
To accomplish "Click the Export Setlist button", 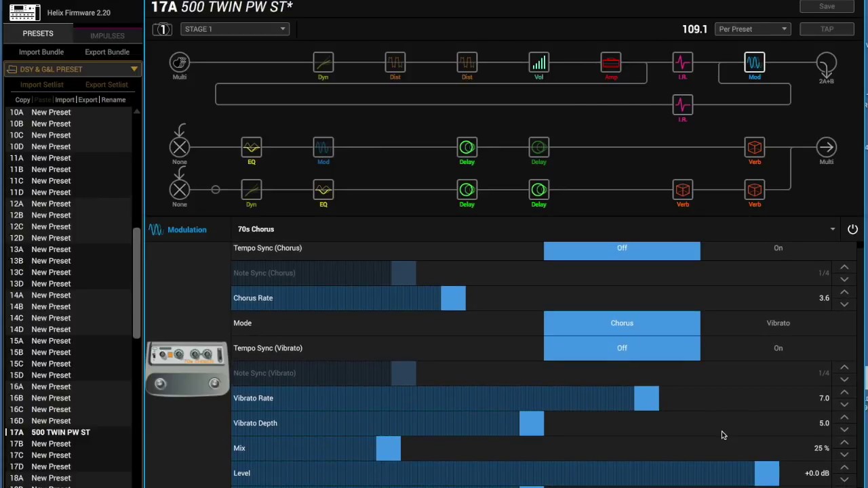I will [106, 85].
